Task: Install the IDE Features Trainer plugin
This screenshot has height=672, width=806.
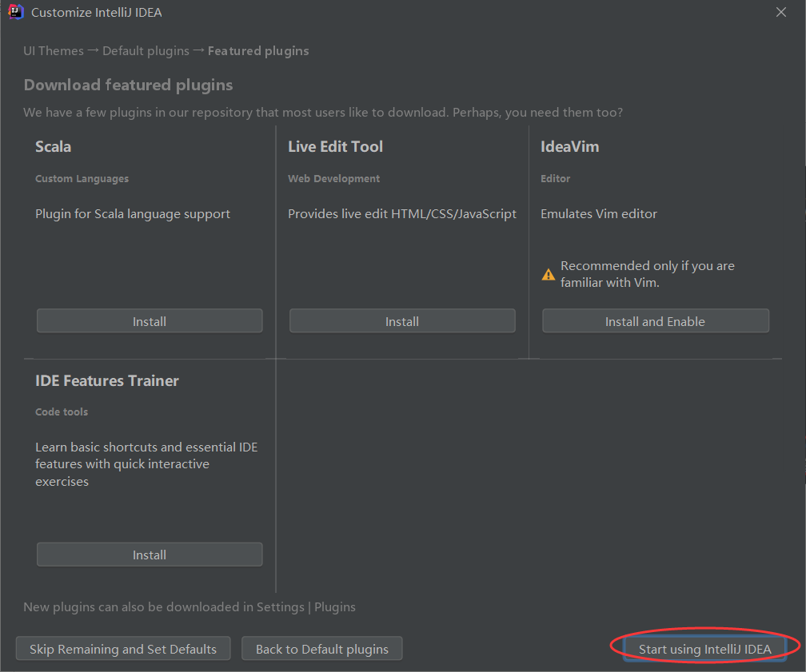Action: pyautogui.click(x=150, y=555)
